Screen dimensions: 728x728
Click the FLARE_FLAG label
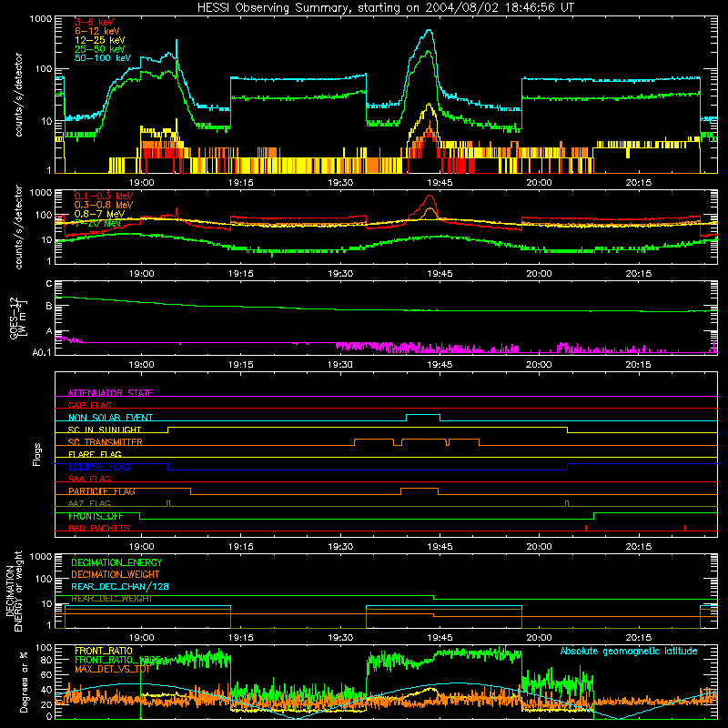coord(95,454)
